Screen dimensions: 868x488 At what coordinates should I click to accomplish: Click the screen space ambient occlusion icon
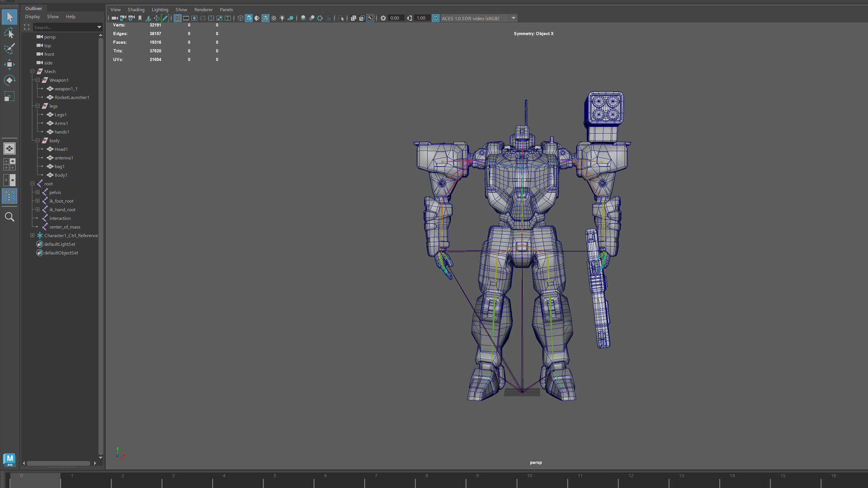pyautogui.click(x=303, y=18)
